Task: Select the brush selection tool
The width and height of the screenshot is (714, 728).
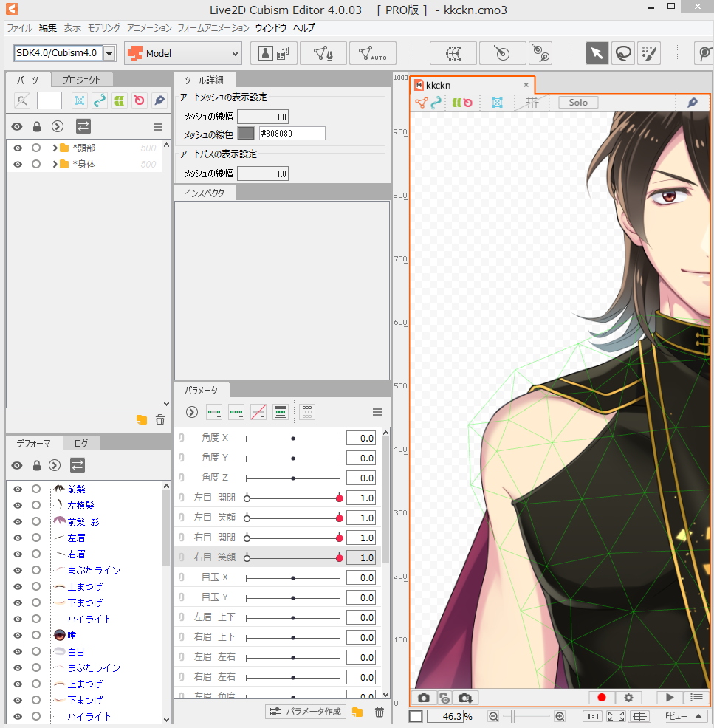Action: click(x=649, y=53)
